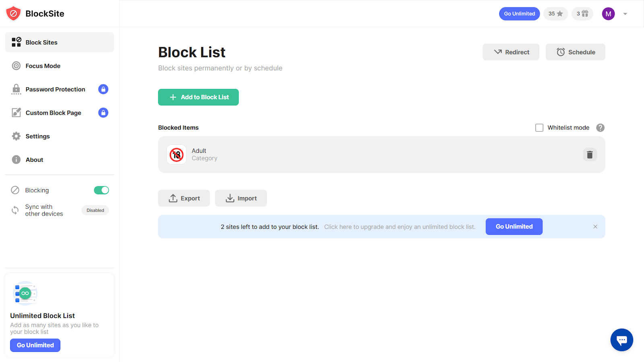644x362 pixels.
Task: Select the Block Sites sidebar icon
Action: [x=16, y=42]
